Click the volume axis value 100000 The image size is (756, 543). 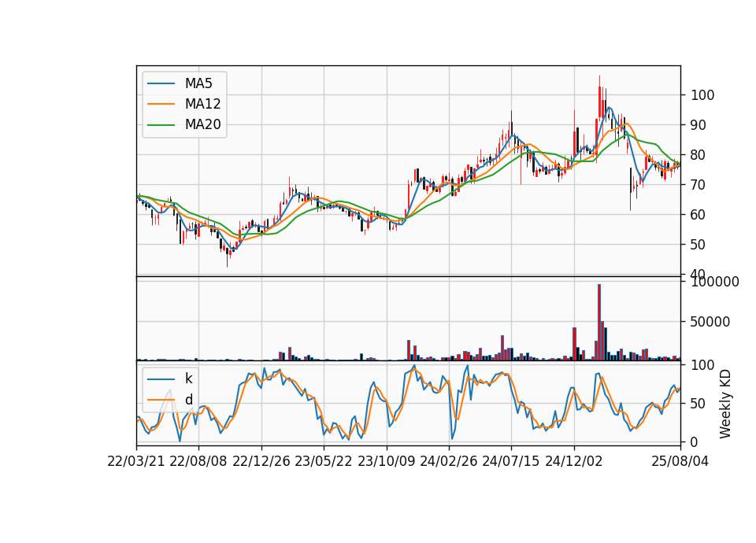click(x=715, y=282)
